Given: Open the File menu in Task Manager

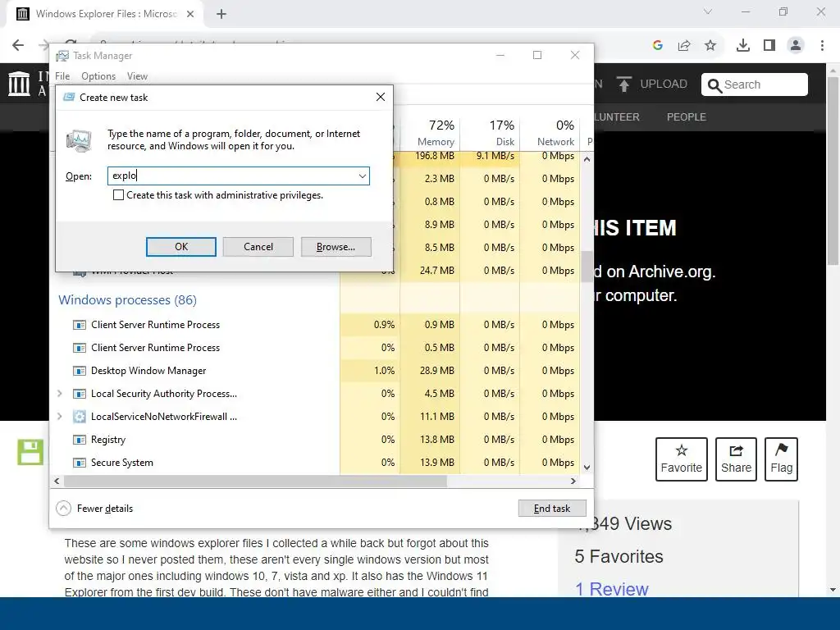Looking at the screenshot, I should click(62, 76).
